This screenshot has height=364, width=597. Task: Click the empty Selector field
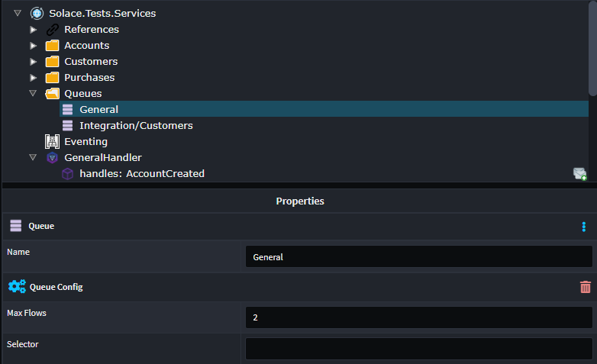[418, 349]
